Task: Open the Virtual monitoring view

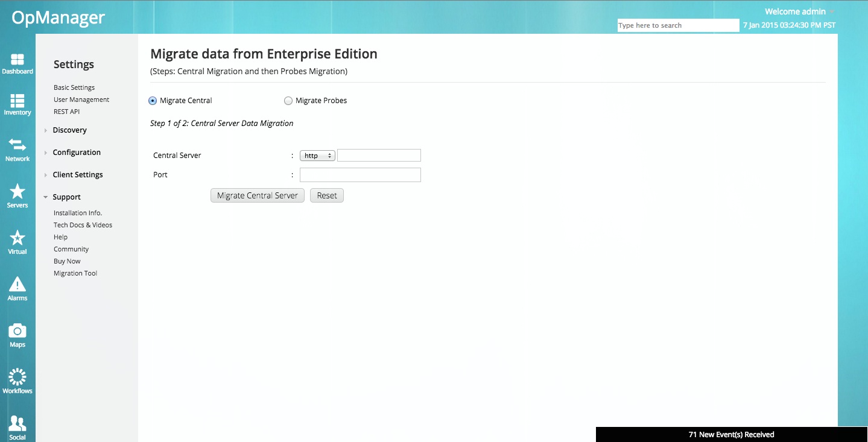Action: click(x=17, y=241)
